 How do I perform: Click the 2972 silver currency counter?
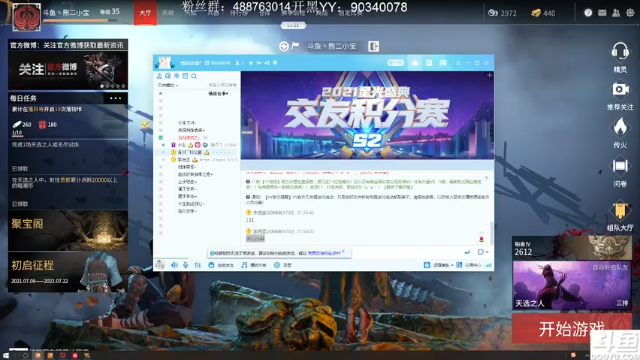(x=502, y=13)
